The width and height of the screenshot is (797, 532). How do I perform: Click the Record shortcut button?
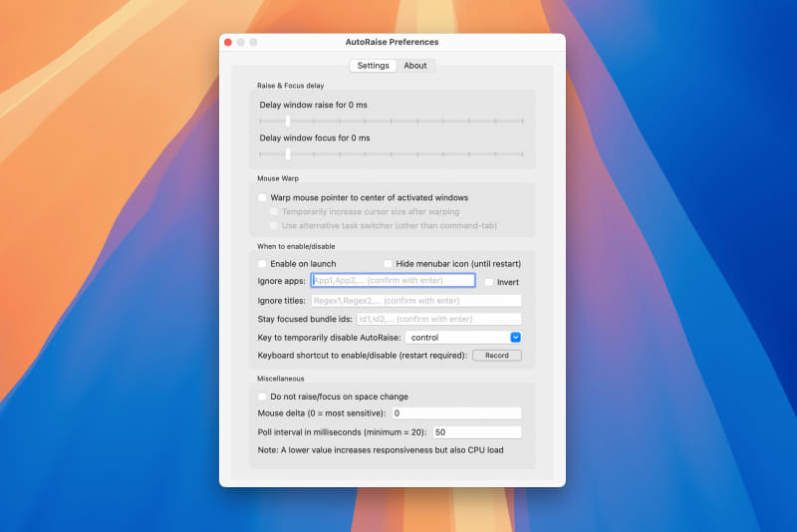497,356
